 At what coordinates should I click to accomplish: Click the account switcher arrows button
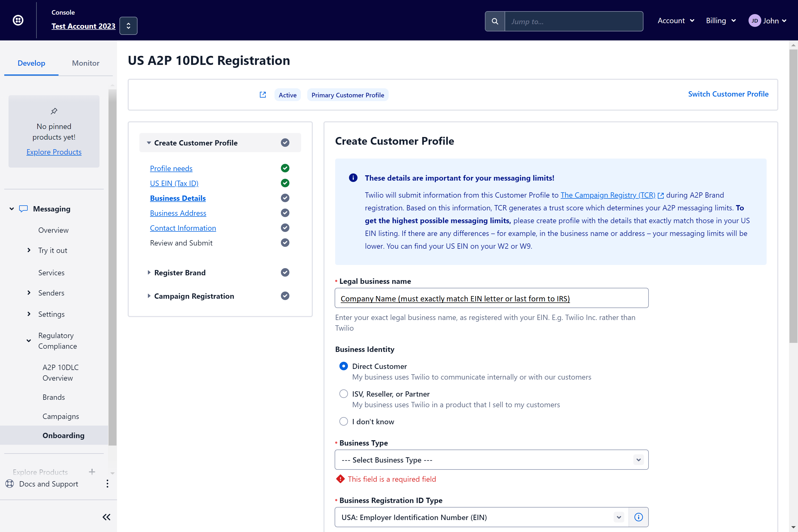128,26
